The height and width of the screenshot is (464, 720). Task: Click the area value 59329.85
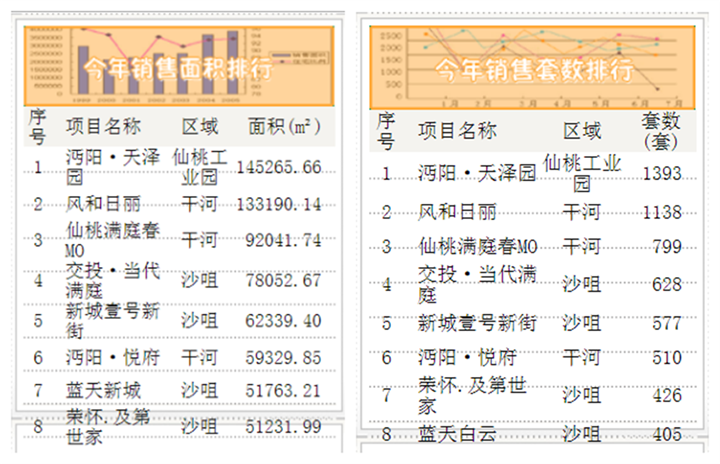(285, 356)
